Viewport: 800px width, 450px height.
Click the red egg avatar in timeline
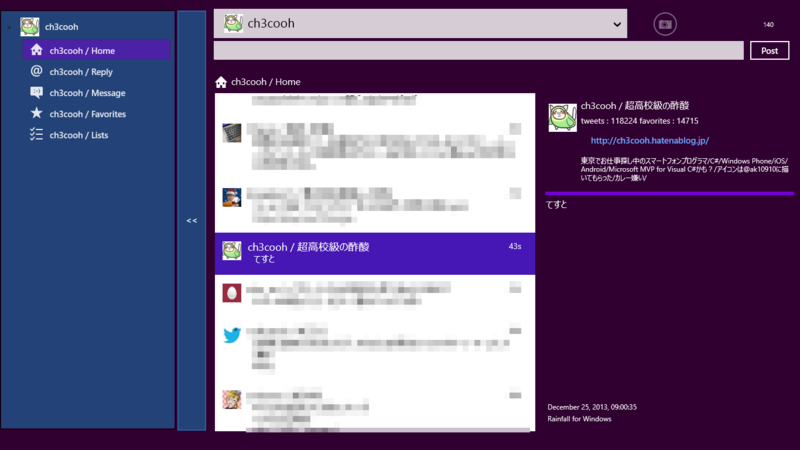pyautogui.click(x=232, y=293)
